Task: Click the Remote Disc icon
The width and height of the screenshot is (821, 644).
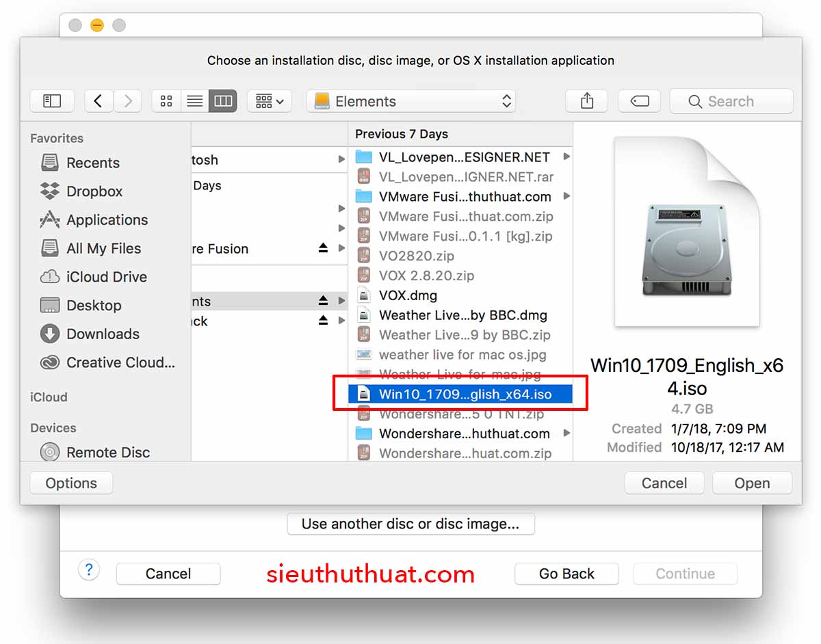Action: [x=49, y=453]
